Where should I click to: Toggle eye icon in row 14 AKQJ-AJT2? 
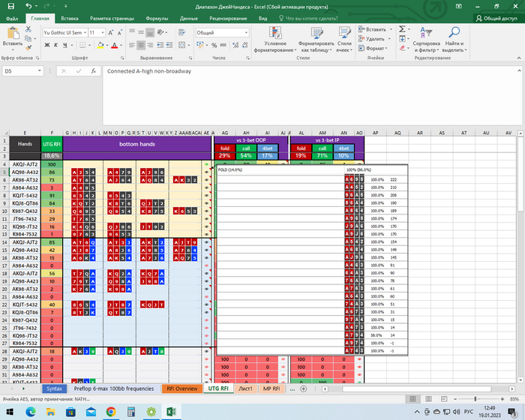click(x=206, y=242)
